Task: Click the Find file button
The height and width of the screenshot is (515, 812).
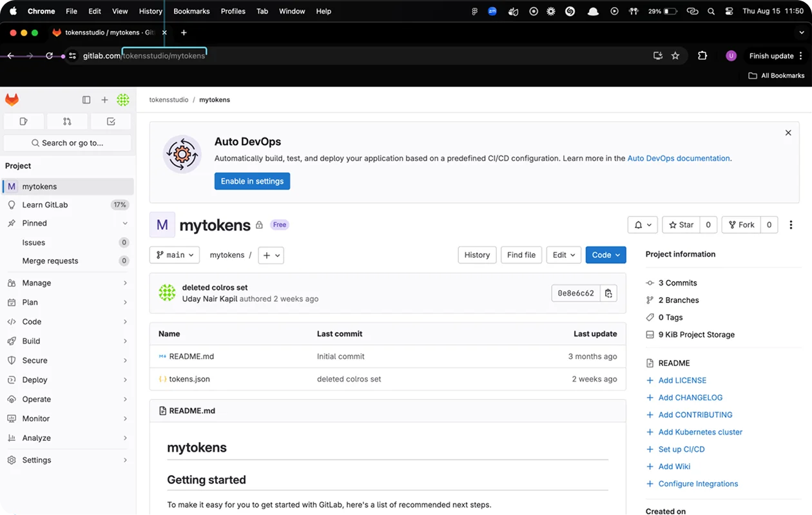Action: pyautogui.click(x=521, y=255)
